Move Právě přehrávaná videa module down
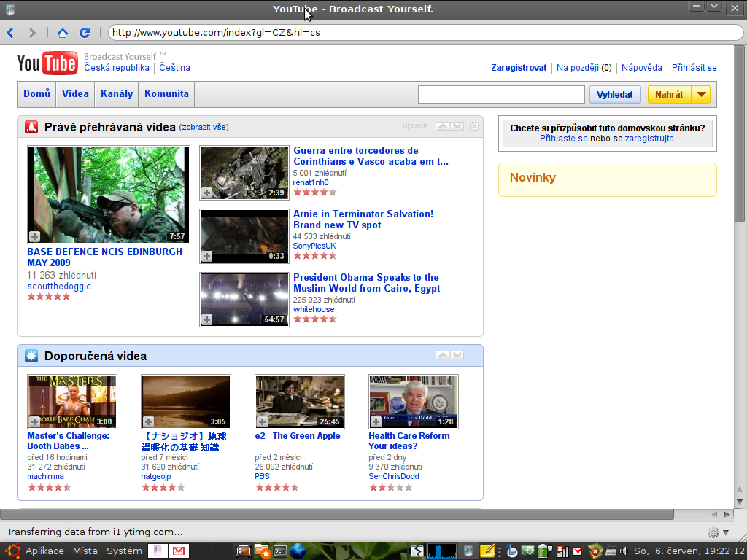The height and width of the screenshot is (560, 747). click(x=457, y=126)
